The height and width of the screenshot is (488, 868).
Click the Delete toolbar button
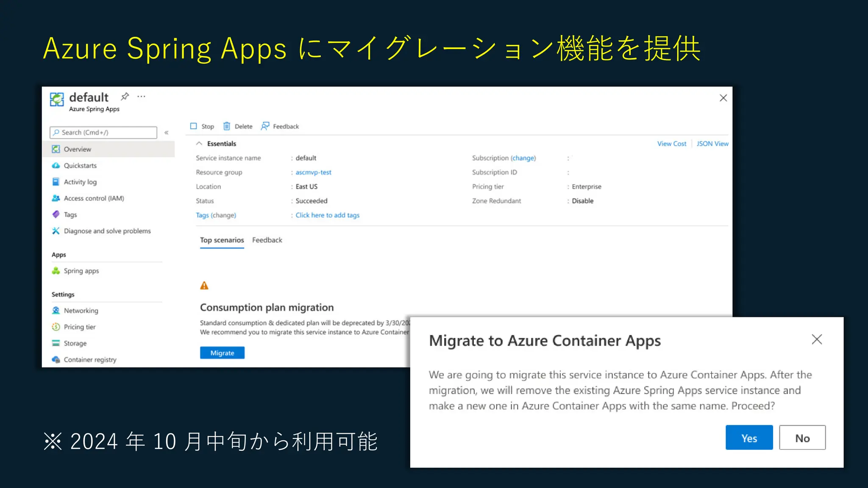click(x=238, y=126)
